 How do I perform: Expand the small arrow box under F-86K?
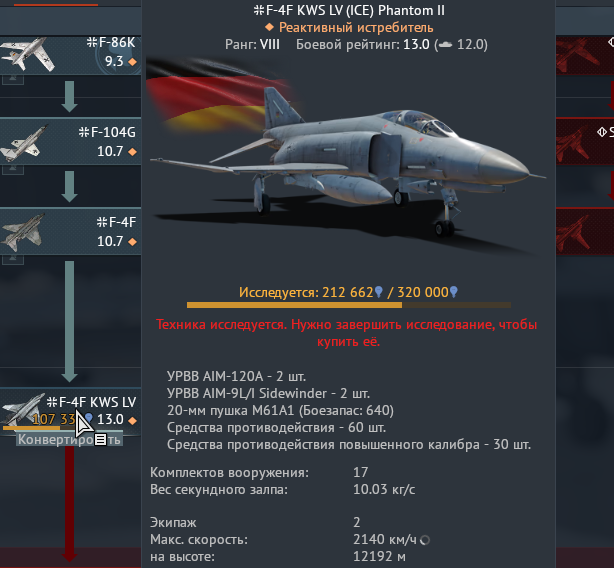tap(13, 80)
